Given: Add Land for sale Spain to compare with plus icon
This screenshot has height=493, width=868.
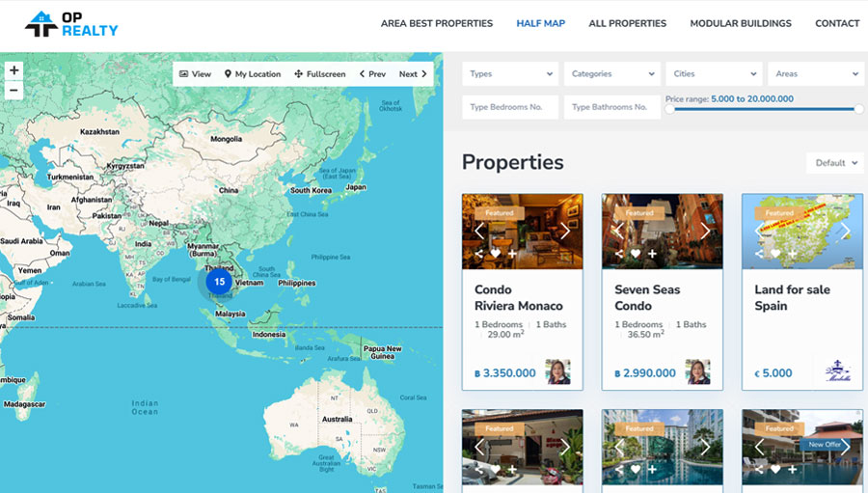Looking at the screenshot, I should [x=792, y=254].
